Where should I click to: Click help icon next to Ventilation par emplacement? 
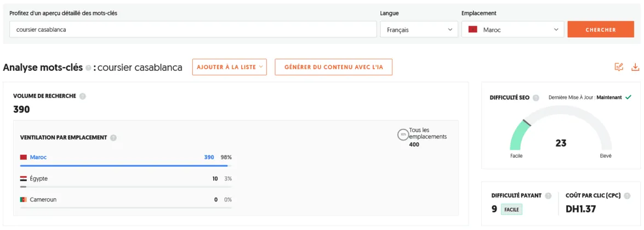(x=113, y=138)
